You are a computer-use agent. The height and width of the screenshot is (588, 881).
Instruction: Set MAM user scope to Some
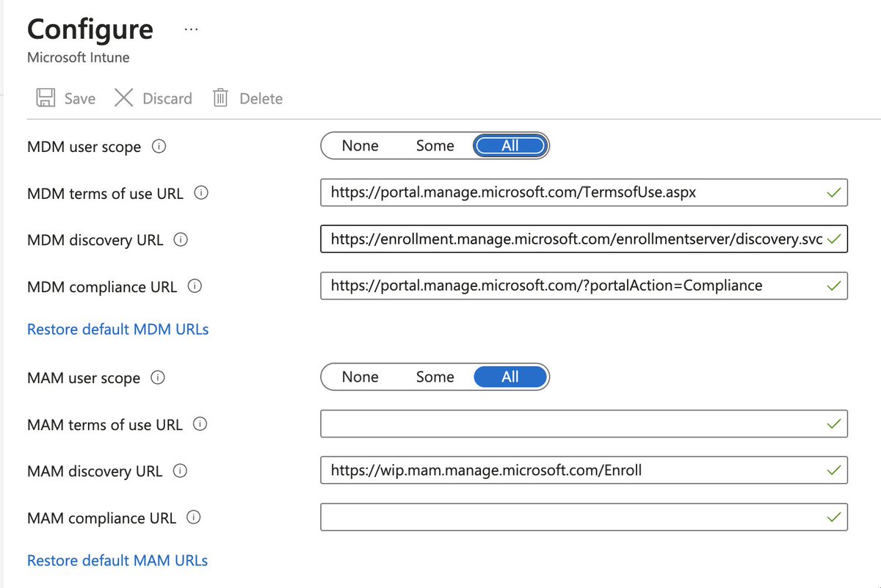pyautogui.click(x=435, y=377)
